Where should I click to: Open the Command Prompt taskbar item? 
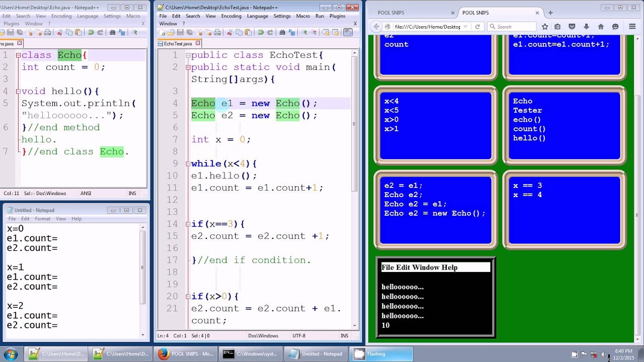(x=250, y=354)
